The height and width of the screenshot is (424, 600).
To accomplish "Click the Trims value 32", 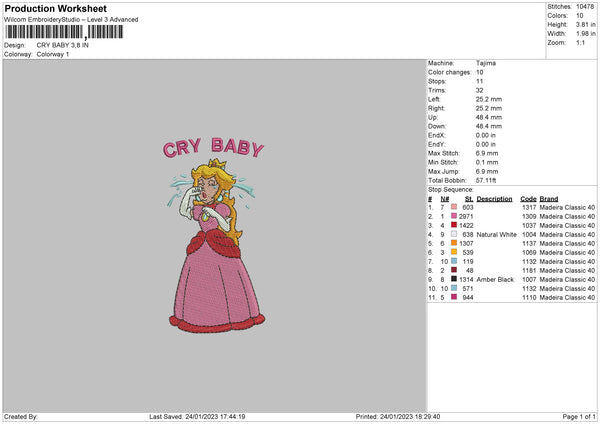I will coord(479,90).
